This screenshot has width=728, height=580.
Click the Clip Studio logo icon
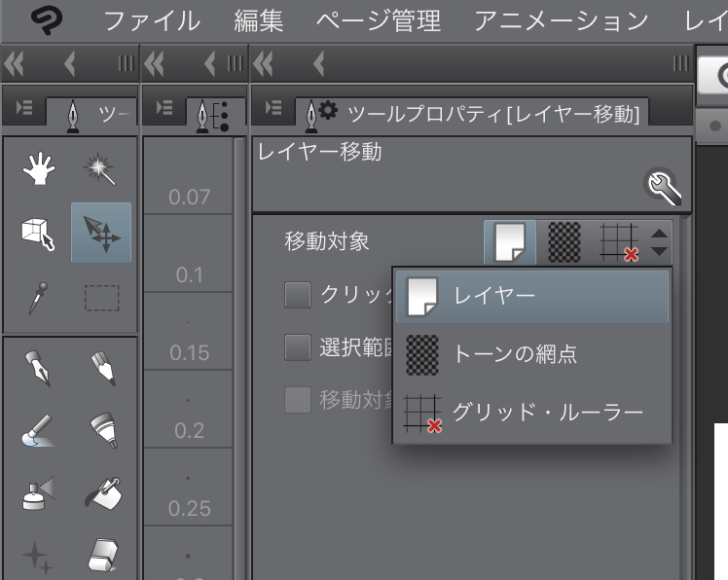point(47,20)
